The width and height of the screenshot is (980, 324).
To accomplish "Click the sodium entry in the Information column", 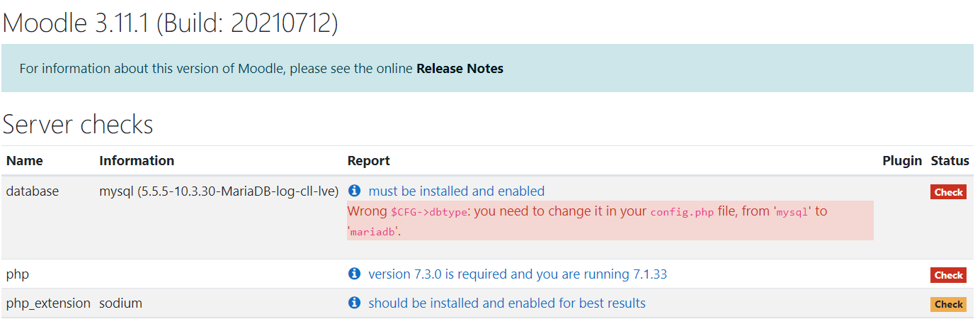I will (x=120, y=303).
